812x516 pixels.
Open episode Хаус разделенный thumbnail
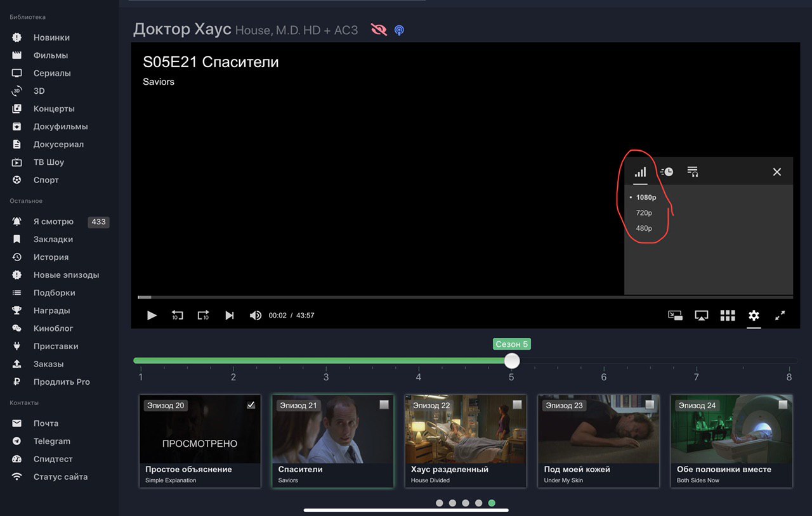coord(466,429)
